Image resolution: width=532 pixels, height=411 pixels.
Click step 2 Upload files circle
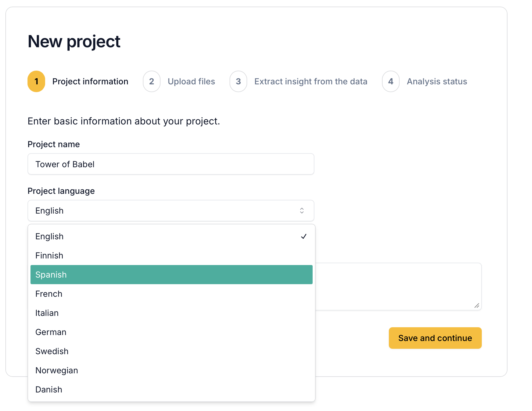(x=152, y=81)
